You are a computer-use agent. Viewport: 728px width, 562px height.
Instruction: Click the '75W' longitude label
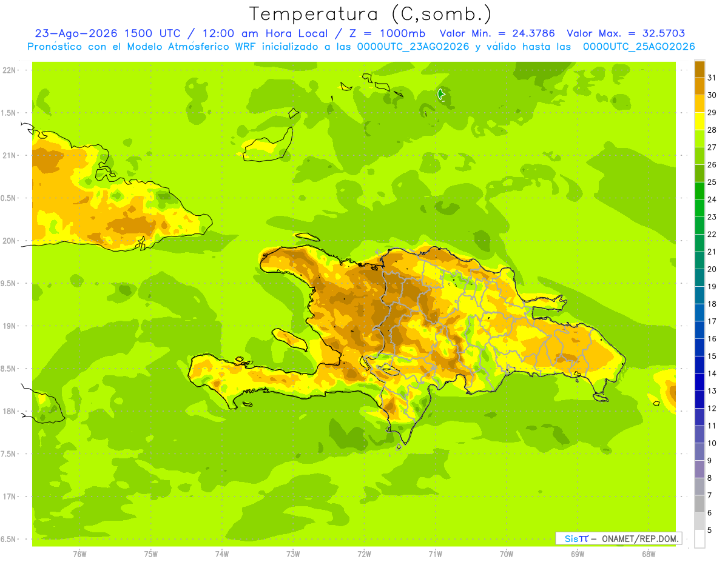coord(151,554)
